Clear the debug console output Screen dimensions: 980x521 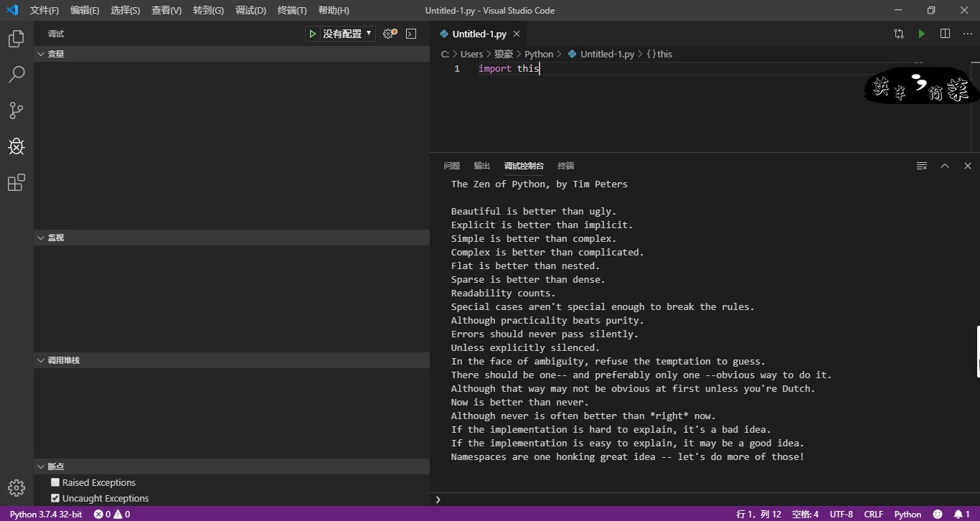pyautogui.click(x=922, y=166)
